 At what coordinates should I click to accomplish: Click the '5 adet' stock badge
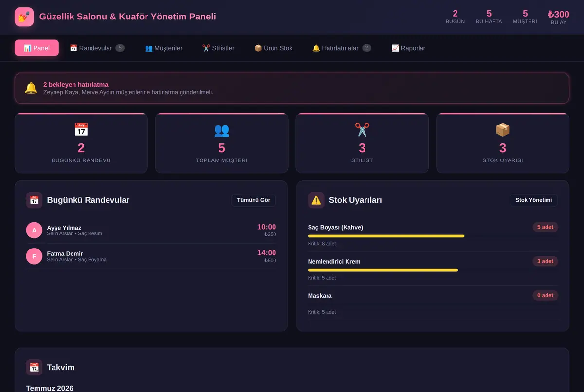[545, 227]
